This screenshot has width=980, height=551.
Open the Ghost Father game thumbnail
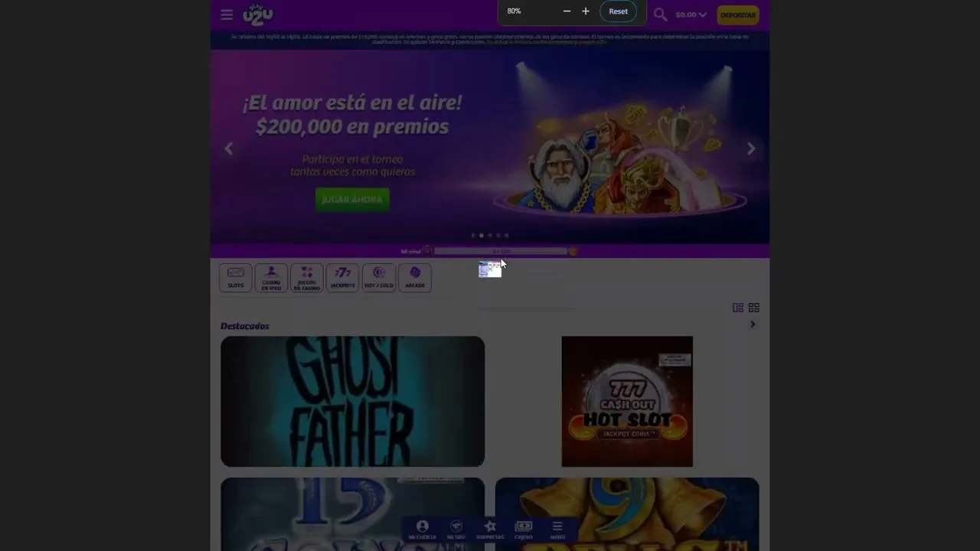[x=352, y=402]
